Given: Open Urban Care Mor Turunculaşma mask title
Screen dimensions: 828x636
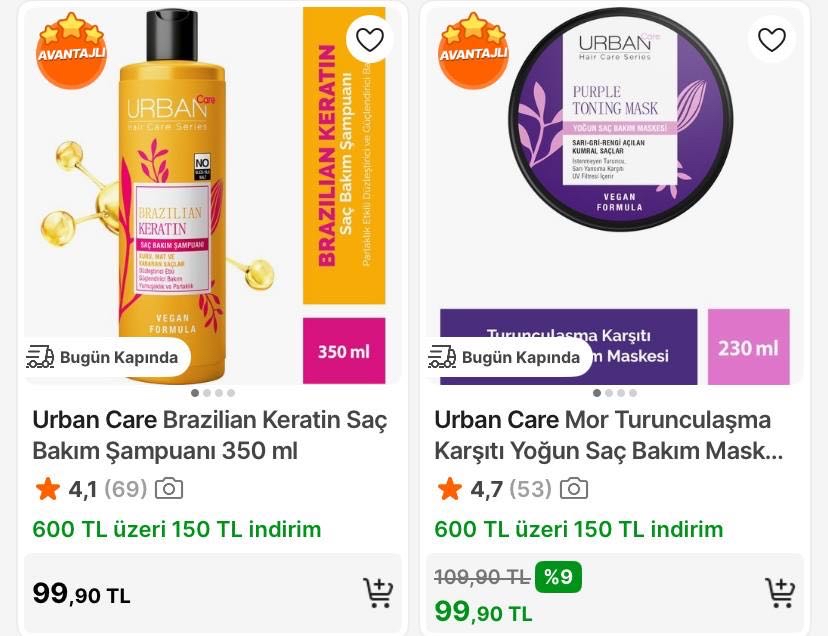Looking at the screenshot, I should (608, 435).
